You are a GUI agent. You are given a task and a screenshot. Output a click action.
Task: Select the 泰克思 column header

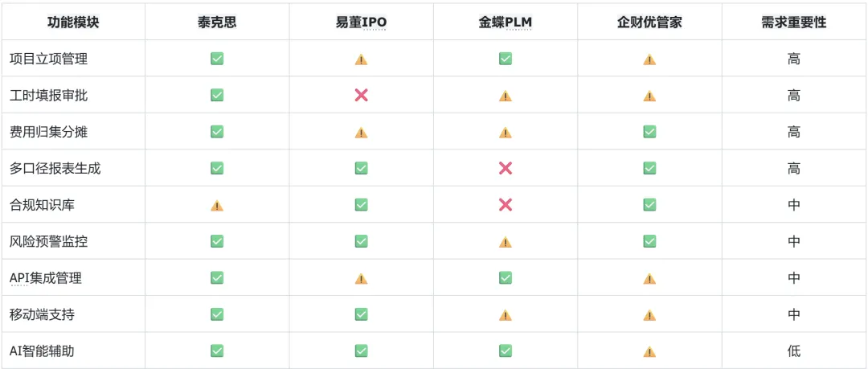[x=217, y=23]
